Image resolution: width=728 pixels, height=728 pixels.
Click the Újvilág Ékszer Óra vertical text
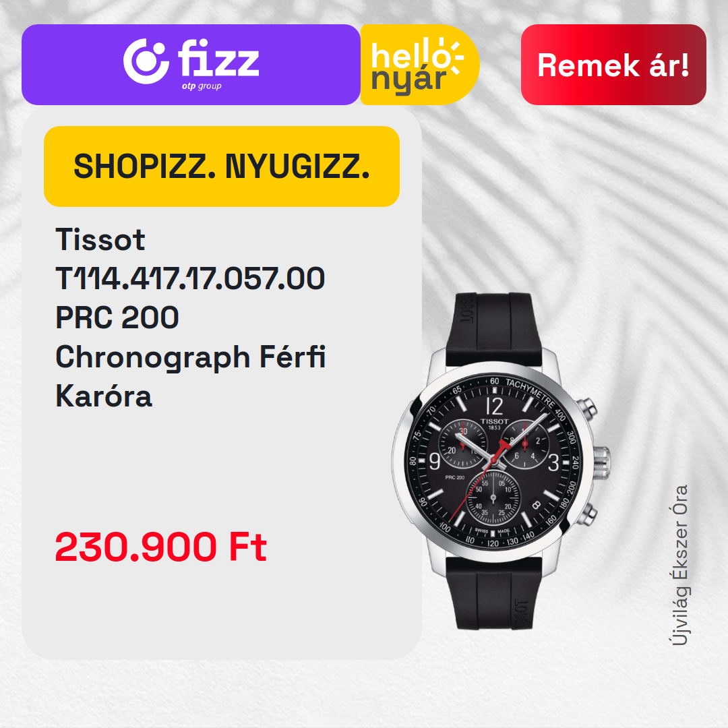tap(679, 566)
